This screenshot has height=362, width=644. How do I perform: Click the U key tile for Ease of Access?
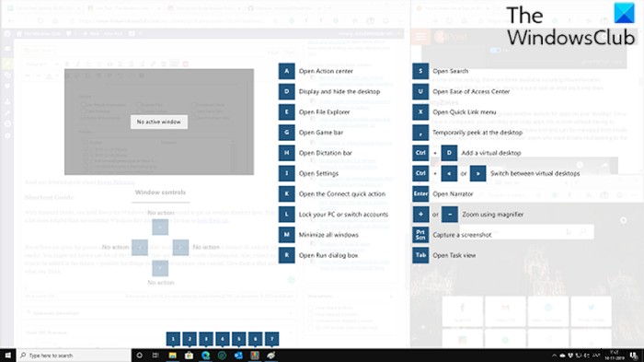click(x=420, y=91)
